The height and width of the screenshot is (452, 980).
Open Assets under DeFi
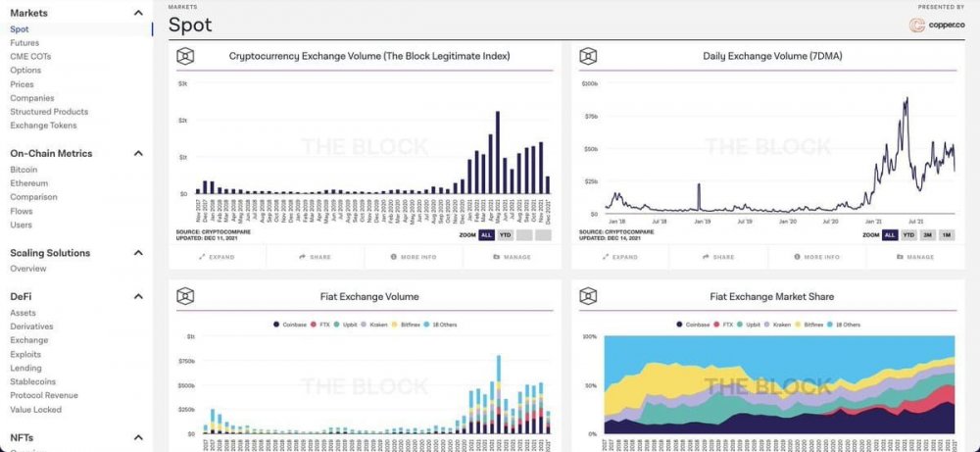[24, 313]
